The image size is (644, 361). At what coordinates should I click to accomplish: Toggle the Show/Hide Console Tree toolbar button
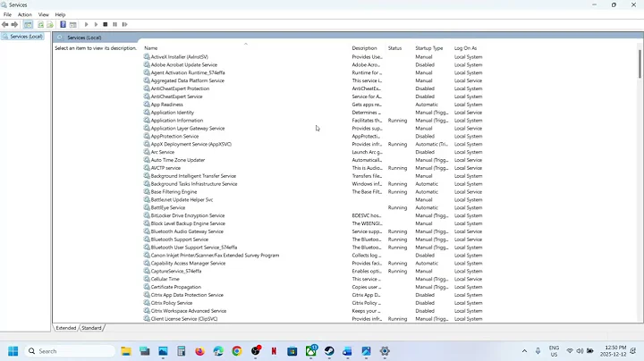tap(28, 25)
